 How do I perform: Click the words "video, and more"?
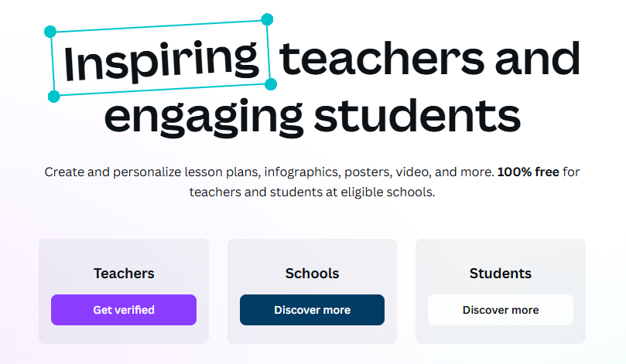(450, 172)
